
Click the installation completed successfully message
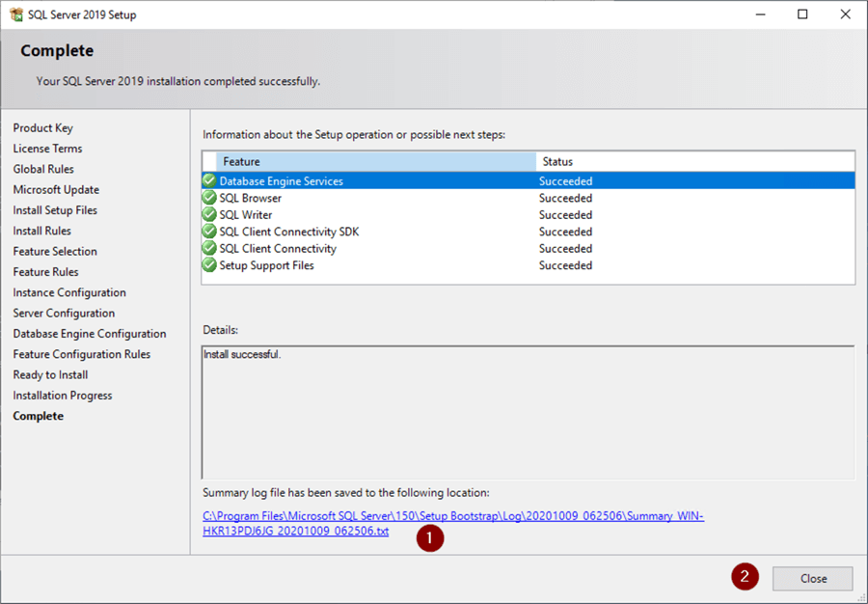tap(178, 81)
